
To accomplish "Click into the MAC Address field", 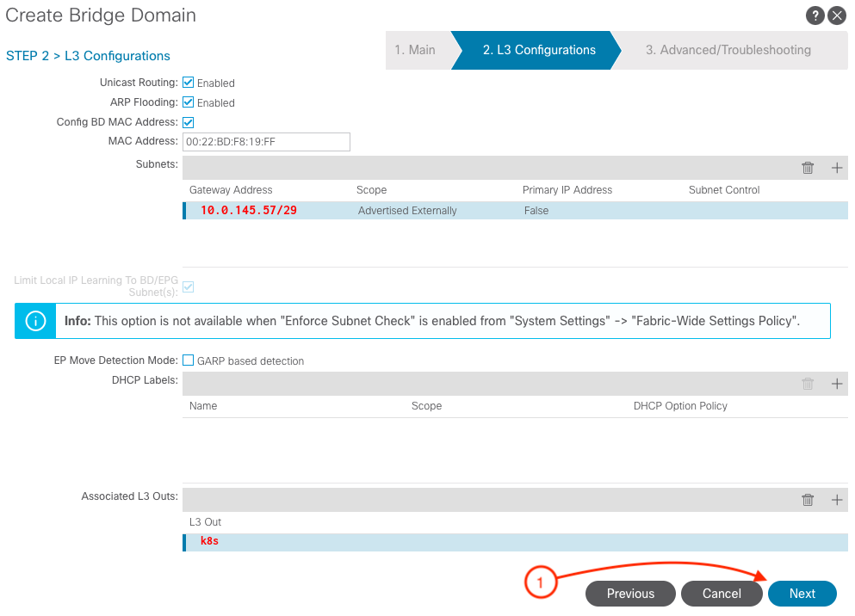I will coord(266,142).
